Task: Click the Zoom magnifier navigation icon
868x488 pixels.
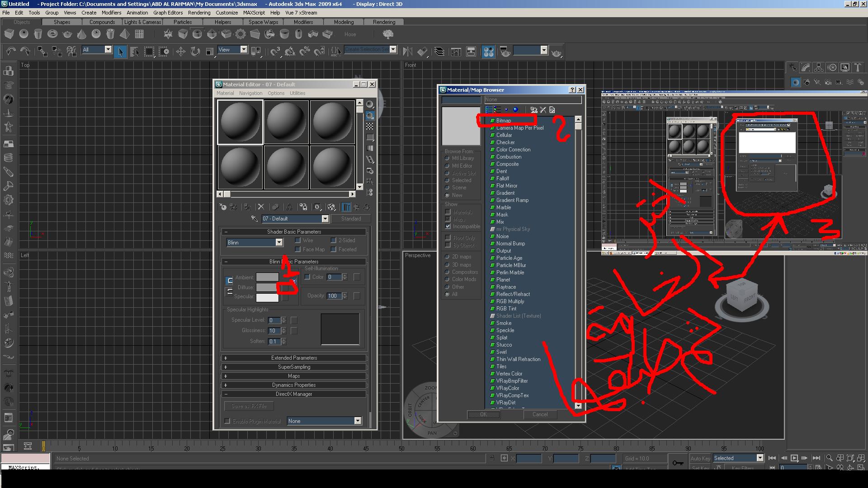Action: tap(829, 458)
